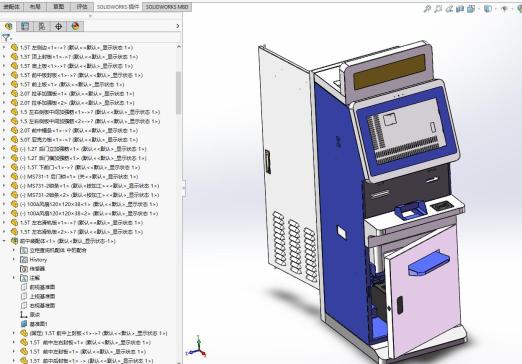This screenshot has width=522, height=364.
Task: Open the filter funnel dropdown arrow
Action: click(x=11, y=39)
